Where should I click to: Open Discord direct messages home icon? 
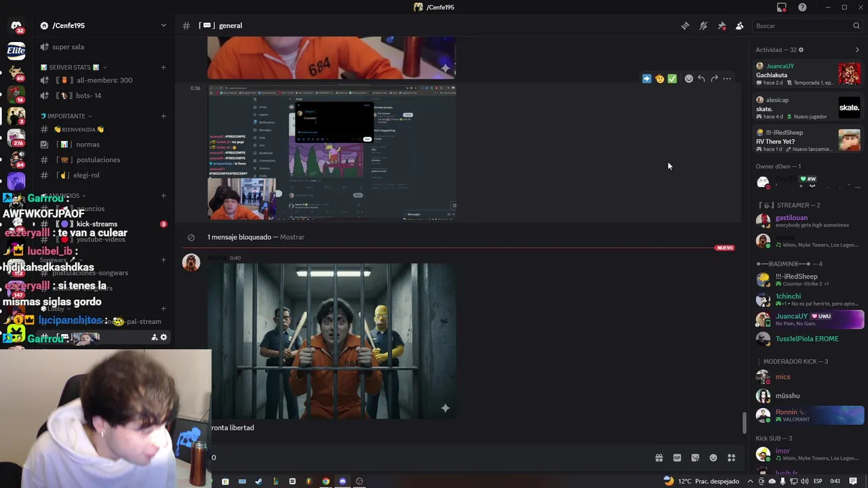tap(16, 26)
